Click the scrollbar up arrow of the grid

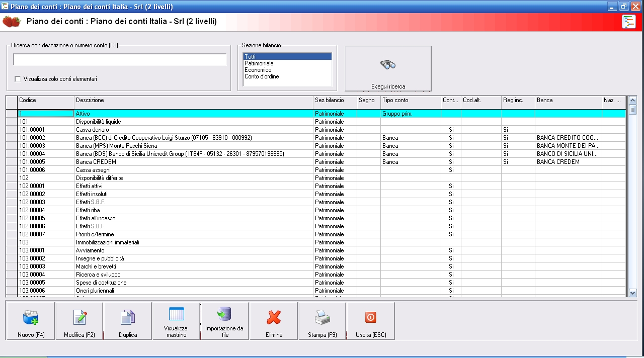(633, 100)
